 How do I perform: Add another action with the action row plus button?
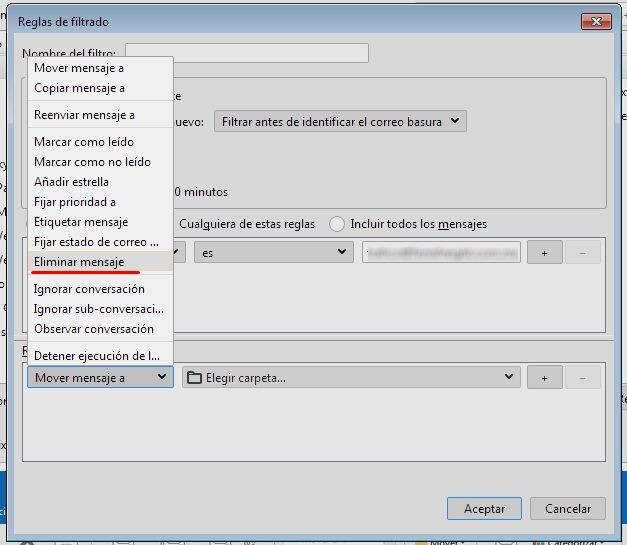pos(545,377)
